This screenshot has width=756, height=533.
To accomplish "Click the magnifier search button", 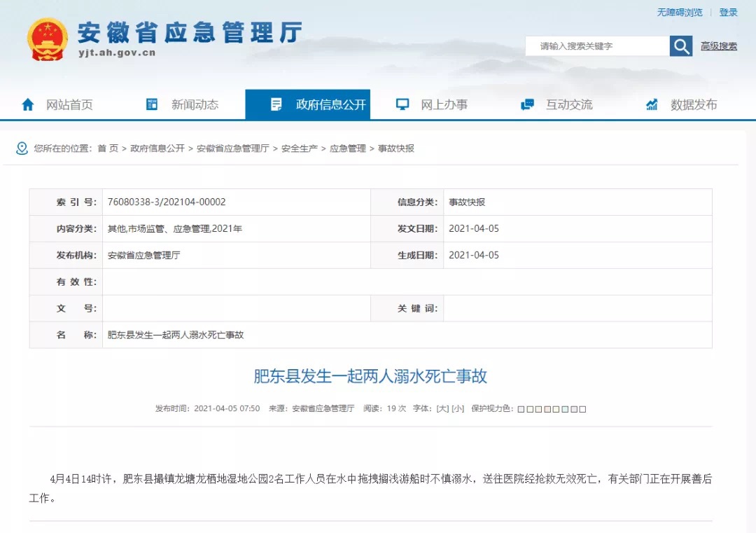I will click(x=681, y=46).
